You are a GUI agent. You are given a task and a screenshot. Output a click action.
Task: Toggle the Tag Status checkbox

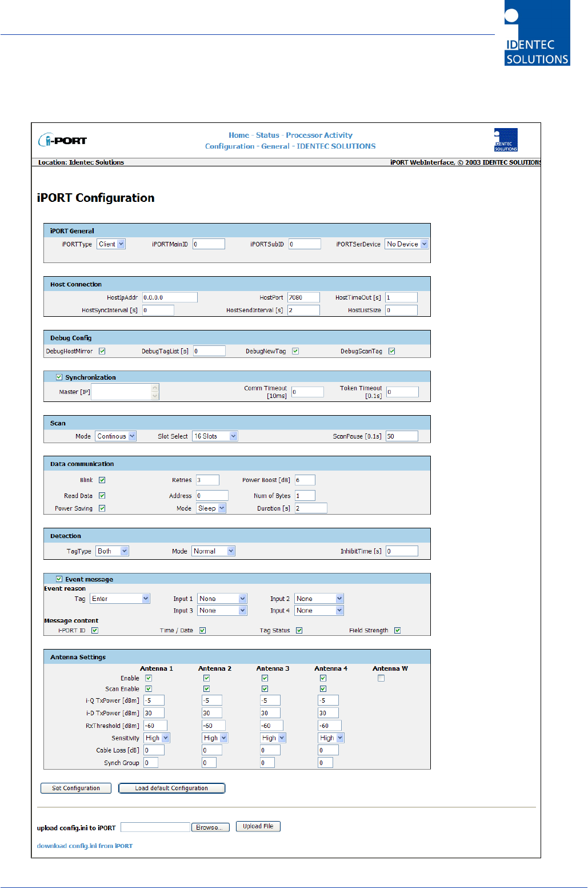tap(299, 631)
